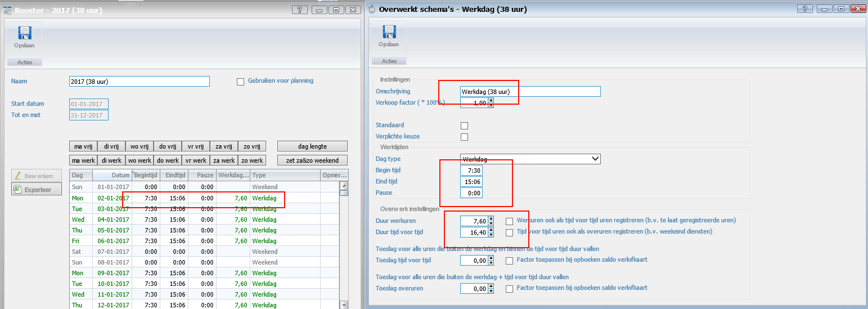Click help question mark in Rooster window
868x309 pixels.
tap(300, 10)
